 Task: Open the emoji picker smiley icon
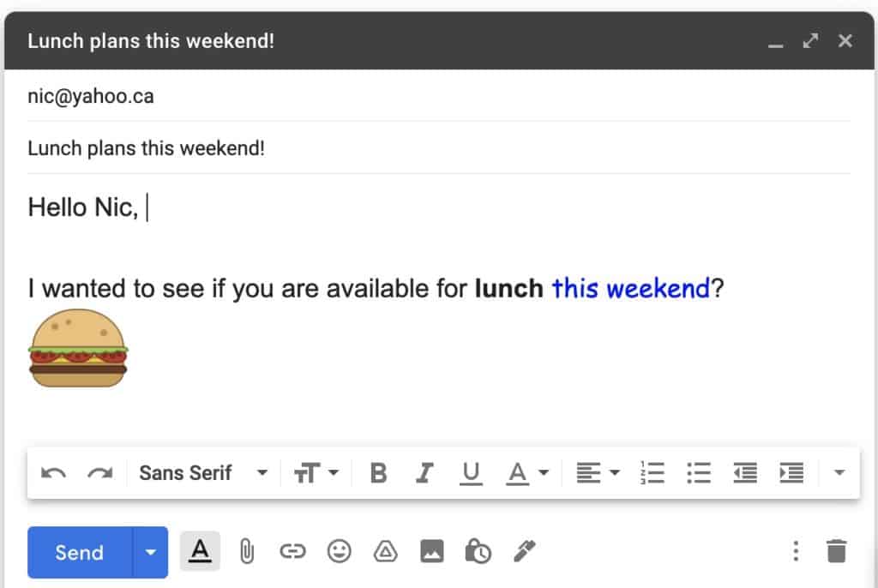339,552
